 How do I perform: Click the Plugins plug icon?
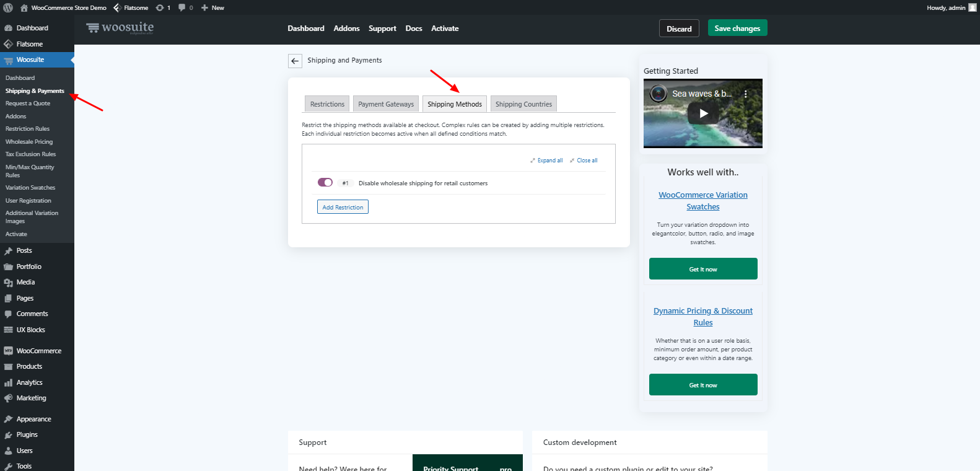pyautogui.click(x=8, y=435)
